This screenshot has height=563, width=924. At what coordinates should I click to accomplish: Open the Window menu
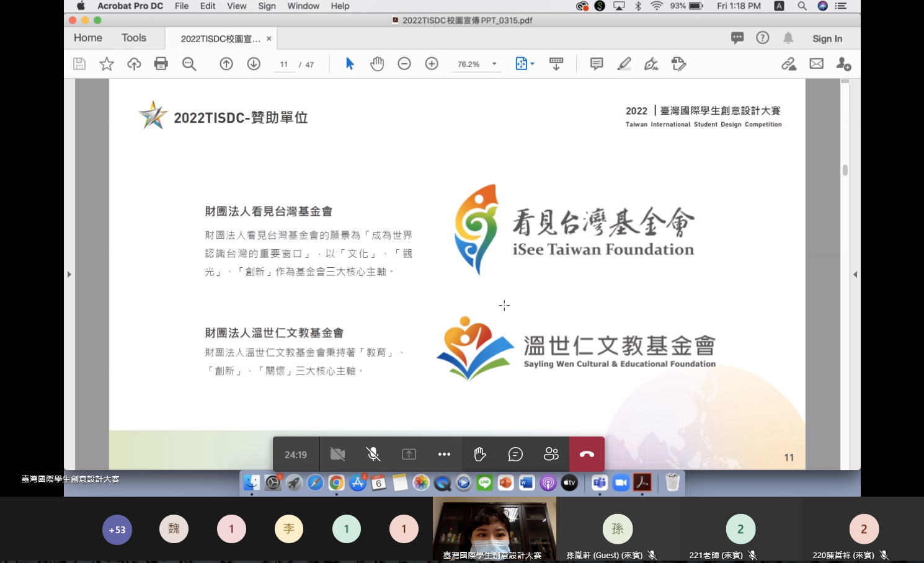(303, 6)
